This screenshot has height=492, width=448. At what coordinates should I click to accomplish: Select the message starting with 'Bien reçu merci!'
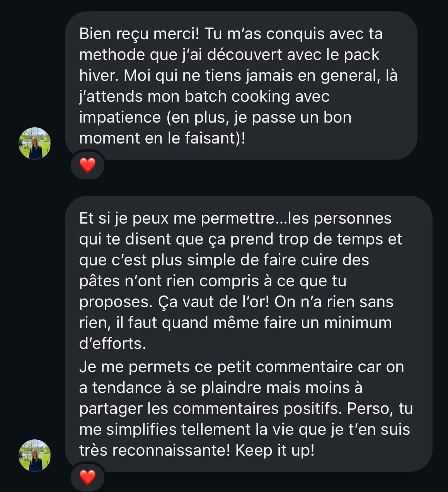241,85
